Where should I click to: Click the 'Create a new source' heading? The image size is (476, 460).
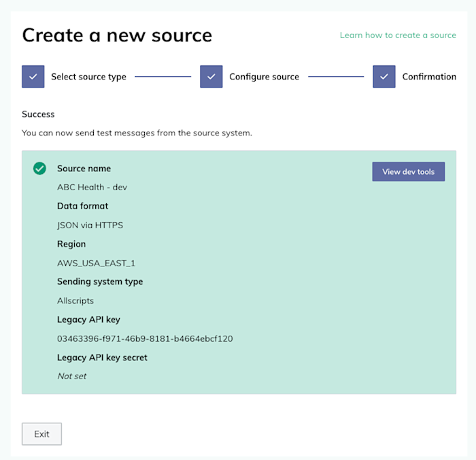pyautogui.click(x=117, y=35)
